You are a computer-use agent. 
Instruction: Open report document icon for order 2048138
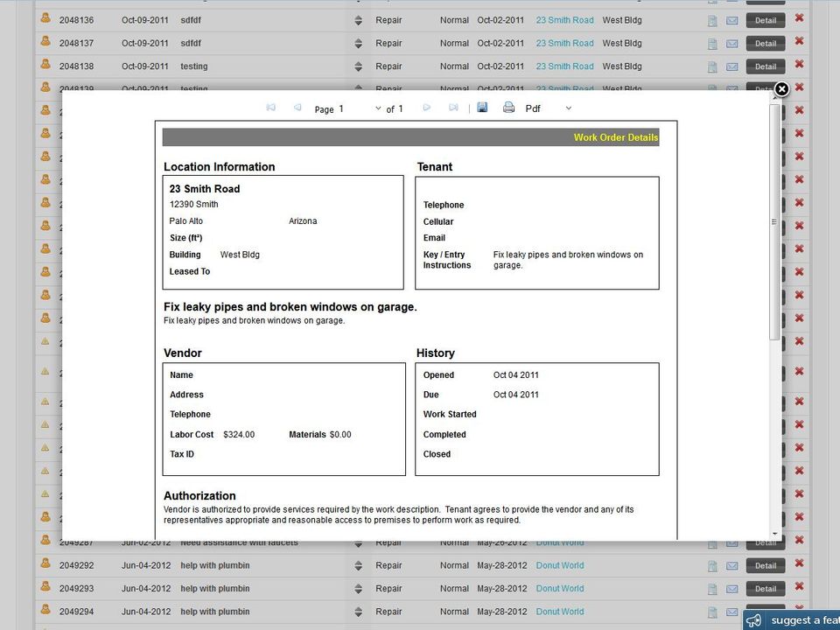click(712, 67)
